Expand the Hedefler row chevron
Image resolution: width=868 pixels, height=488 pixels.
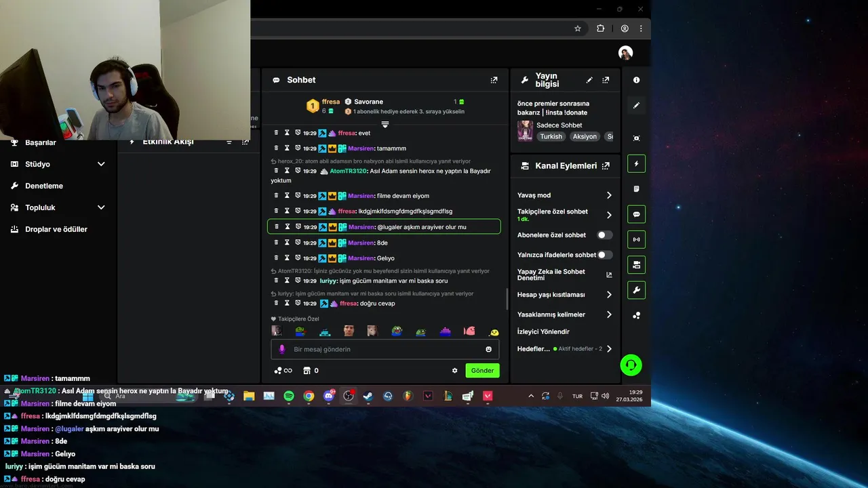[x=609, y=349]
